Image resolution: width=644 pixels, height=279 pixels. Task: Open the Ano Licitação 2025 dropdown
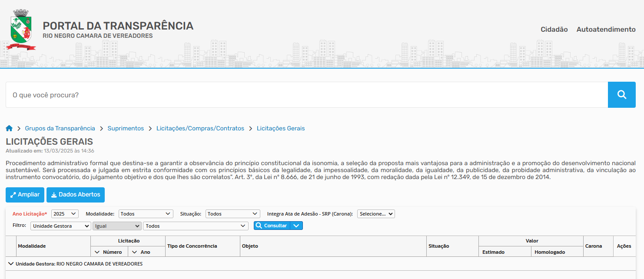click(65, 214)
